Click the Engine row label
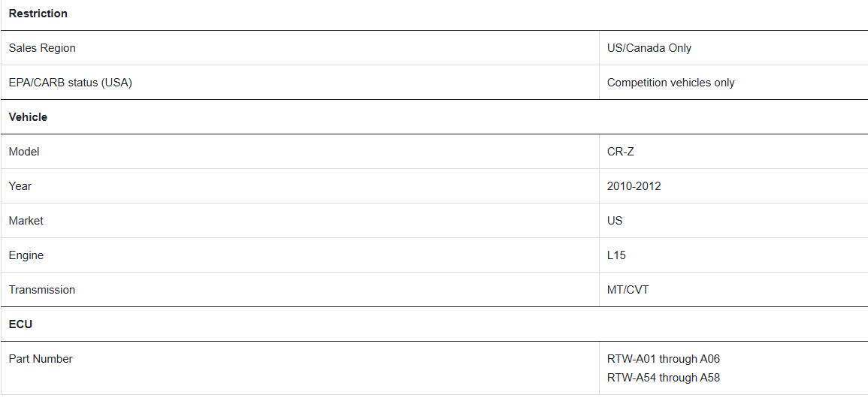 pyautogui.click(x=26, y=255)
